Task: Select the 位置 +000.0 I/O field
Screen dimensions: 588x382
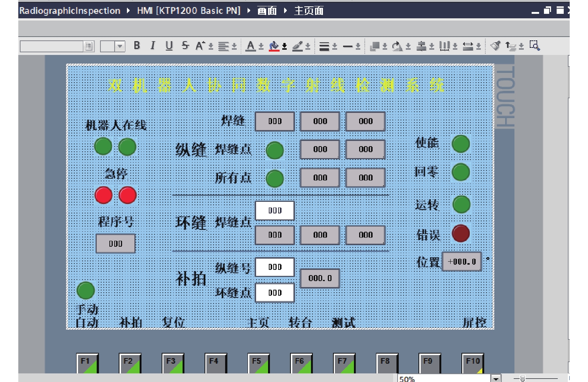Action: [x=462, y=262]
